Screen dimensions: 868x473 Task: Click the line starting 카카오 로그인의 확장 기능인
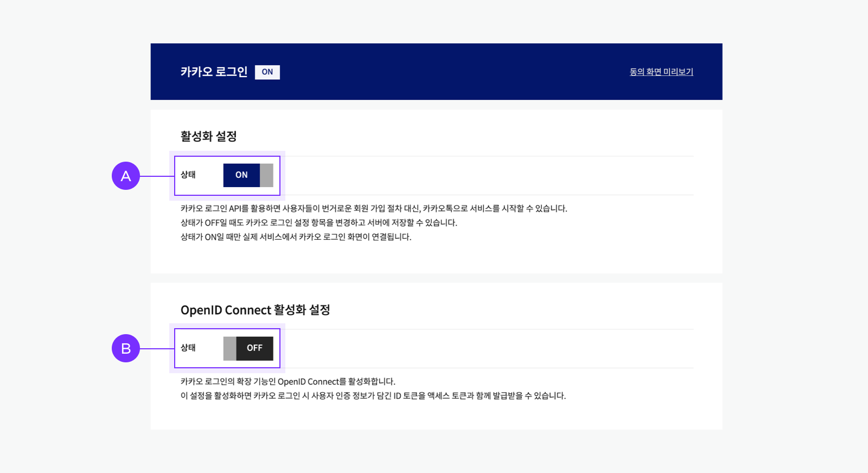[288, 381]
